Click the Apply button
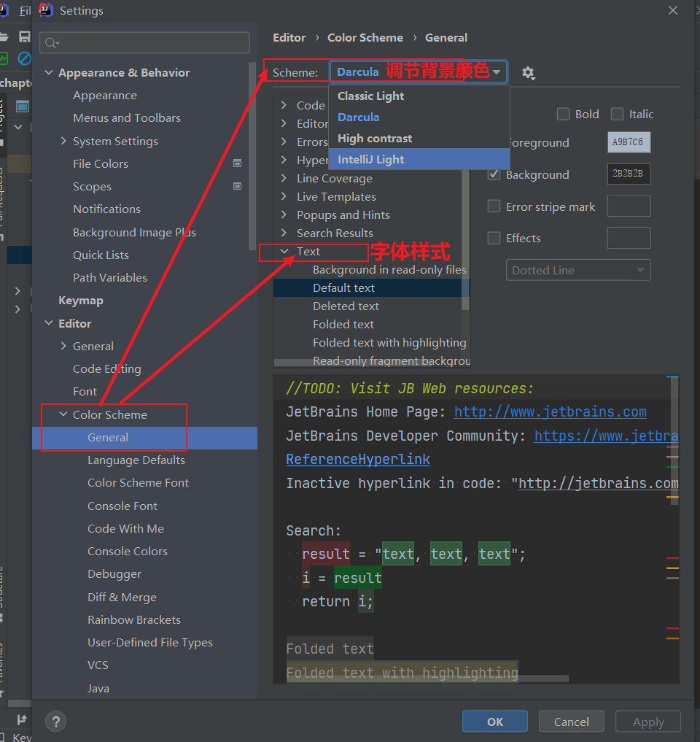The width and height of the screenshot is (700, 742). pos(648,722)
